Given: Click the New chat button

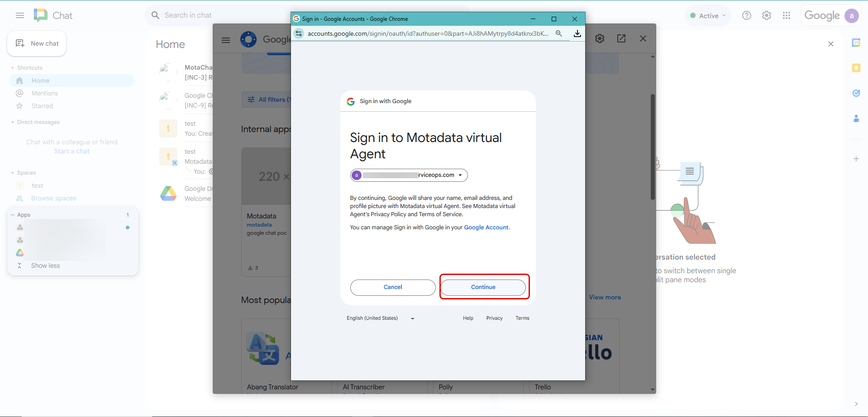Looking at the screenshot, I should click(37, 43).
